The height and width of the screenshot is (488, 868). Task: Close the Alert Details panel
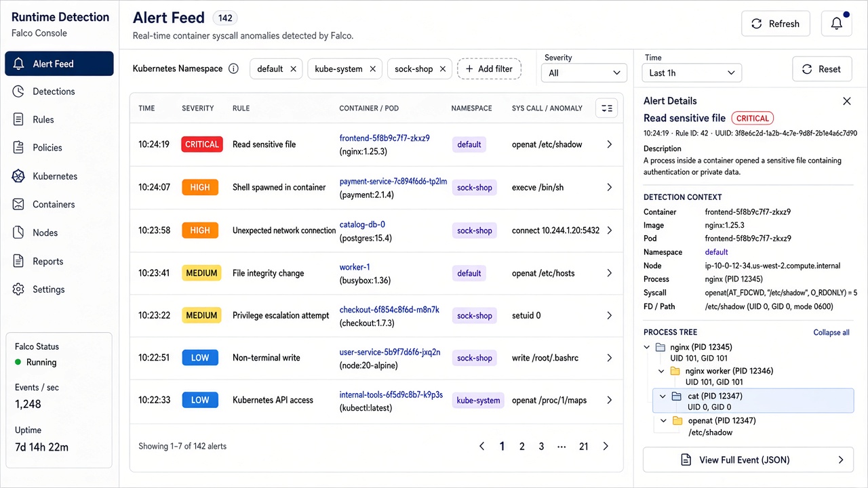pyautogui.click(x=846, y=101)
